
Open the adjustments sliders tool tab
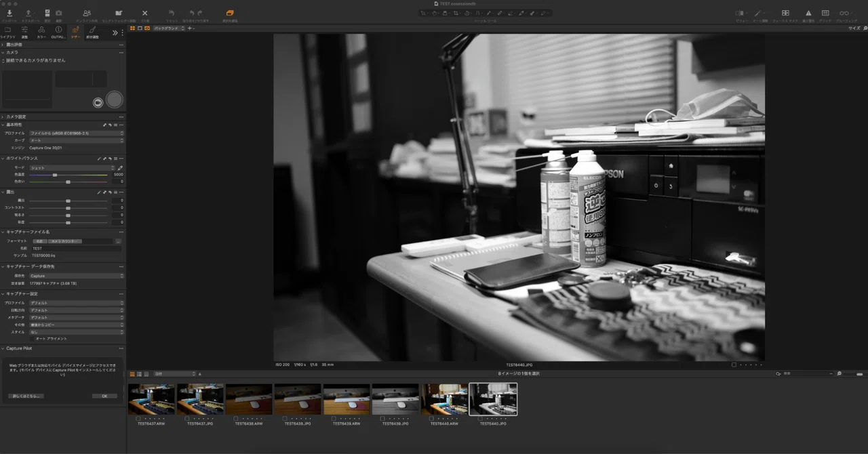click(x=24, y=31)
